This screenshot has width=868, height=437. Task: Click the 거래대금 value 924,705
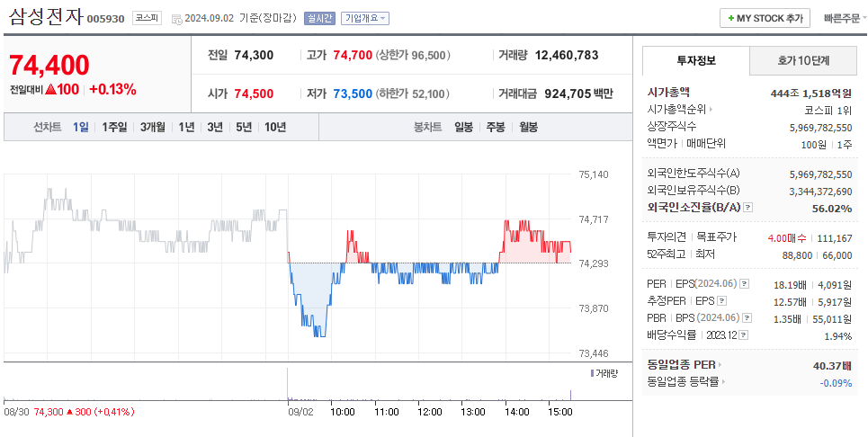(x=568, y=94)
